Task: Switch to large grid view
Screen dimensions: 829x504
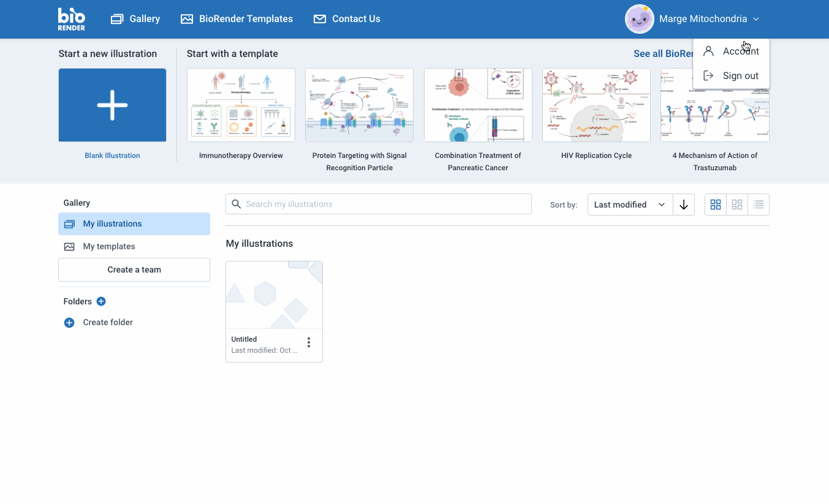Action: pos(716,205)
